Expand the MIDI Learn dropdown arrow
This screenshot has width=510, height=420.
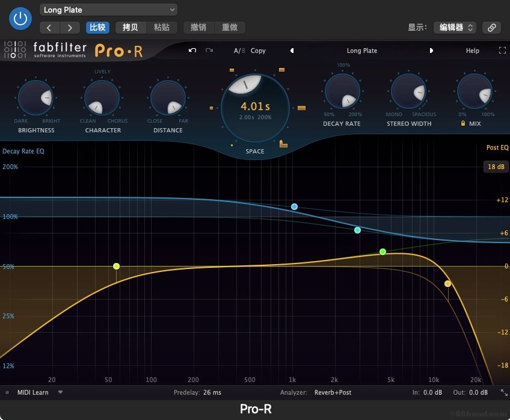[x=60, y=392]
